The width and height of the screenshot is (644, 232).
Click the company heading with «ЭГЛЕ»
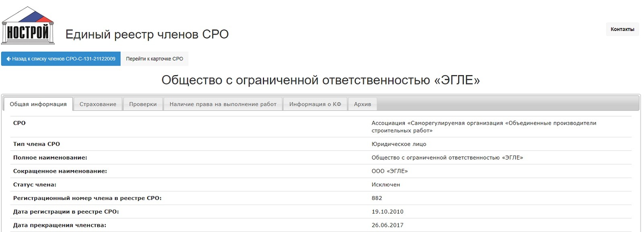pyautogui.click(x=320, y=80)
